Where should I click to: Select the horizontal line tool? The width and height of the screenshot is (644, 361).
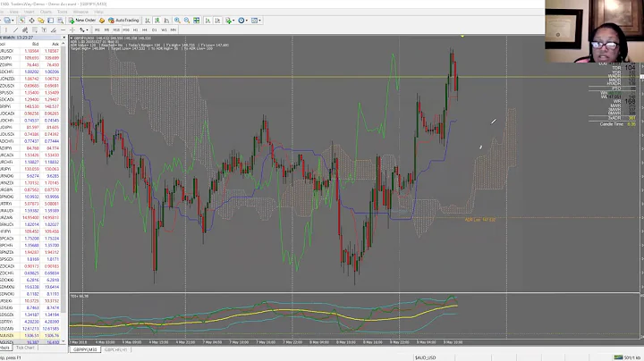coord(63,30)
